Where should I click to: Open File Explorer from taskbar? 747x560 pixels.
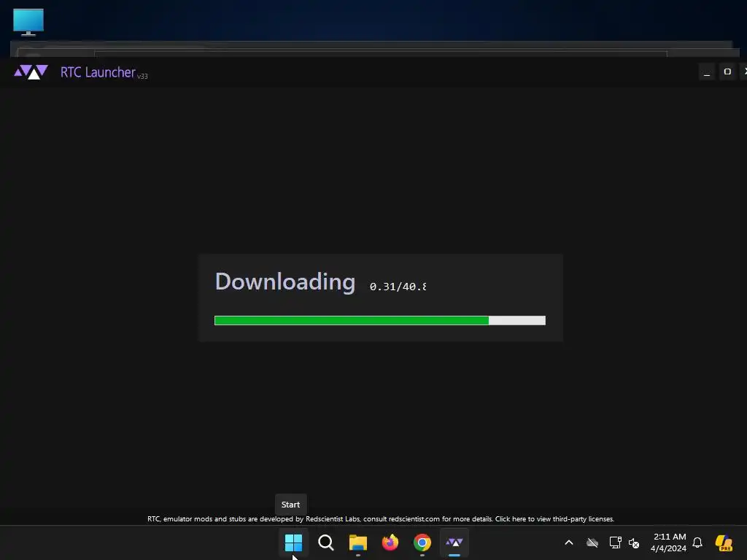pos(357,542)
